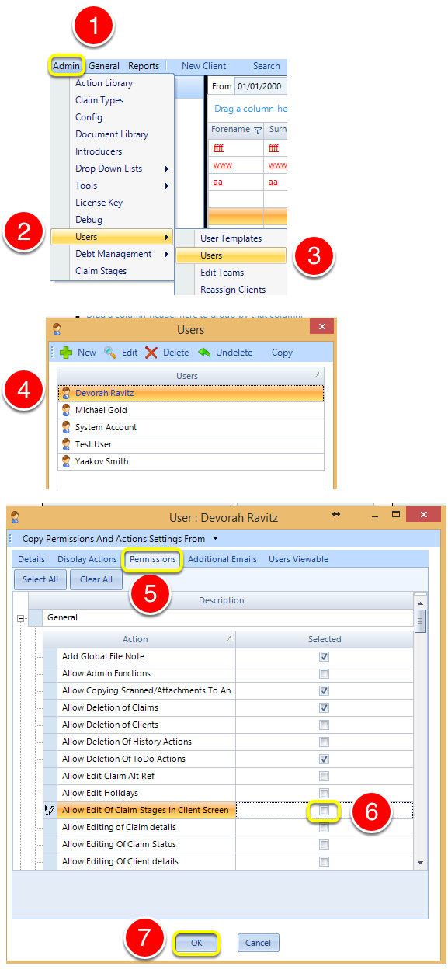Click the From date input field

[x=261, y=87]
